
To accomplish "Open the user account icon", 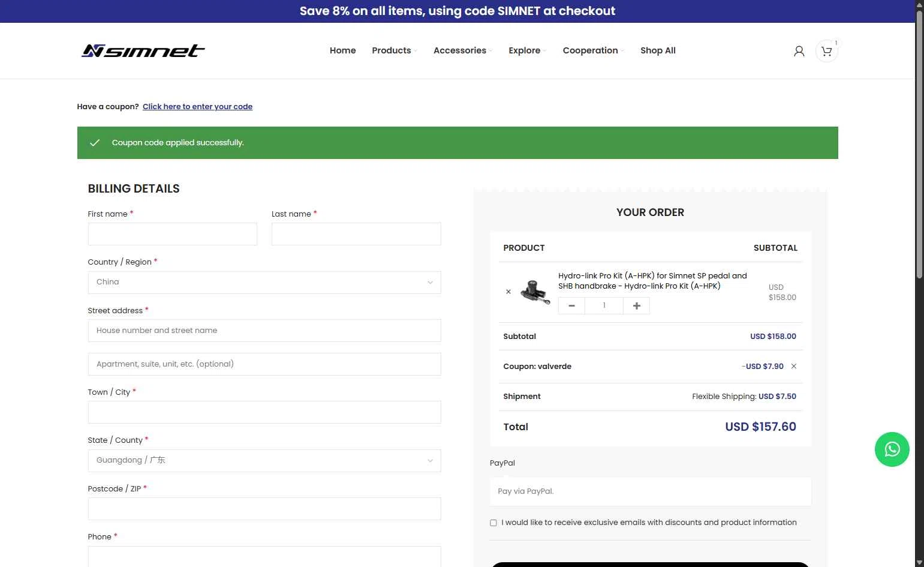I will pos(799,51).
